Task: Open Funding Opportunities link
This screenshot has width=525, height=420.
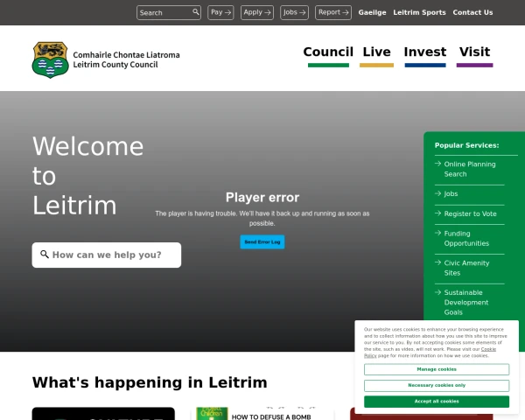Action: coord(466,238)
